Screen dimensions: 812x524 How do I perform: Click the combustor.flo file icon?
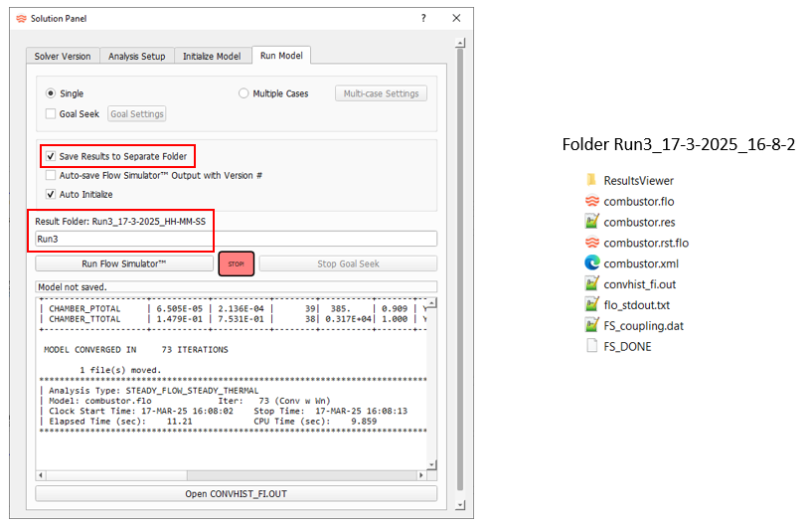[x=592, y=201]
